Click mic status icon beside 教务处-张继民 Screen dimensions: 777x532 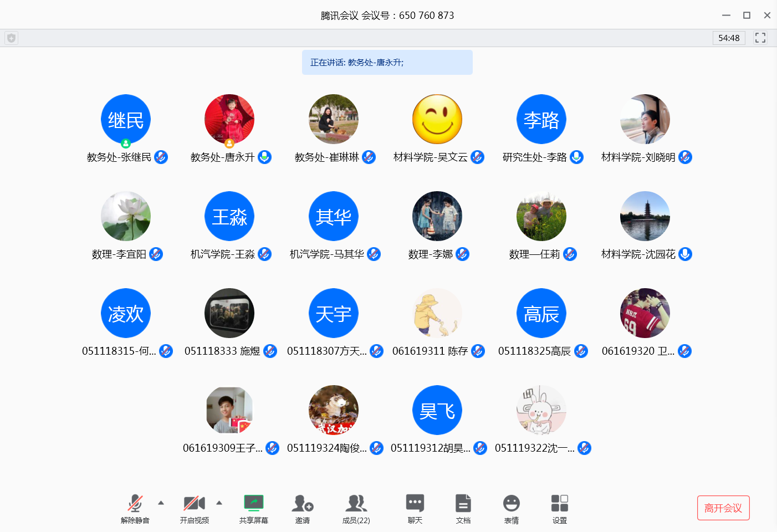[161, 157]
